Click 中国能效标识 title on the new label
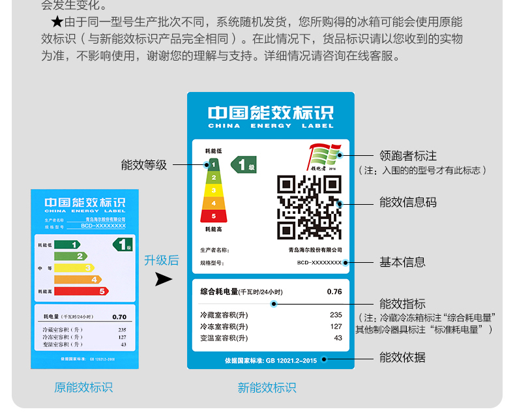This screenshot has width=515, height=420. point(271,113)
